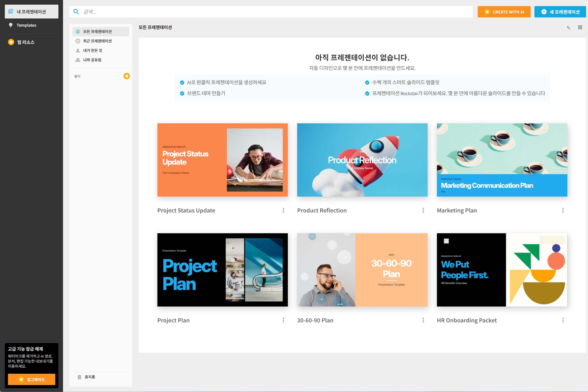Screen dimensions: 588x392
Task: Click the search magnifier icon
Action: (76, 12)
